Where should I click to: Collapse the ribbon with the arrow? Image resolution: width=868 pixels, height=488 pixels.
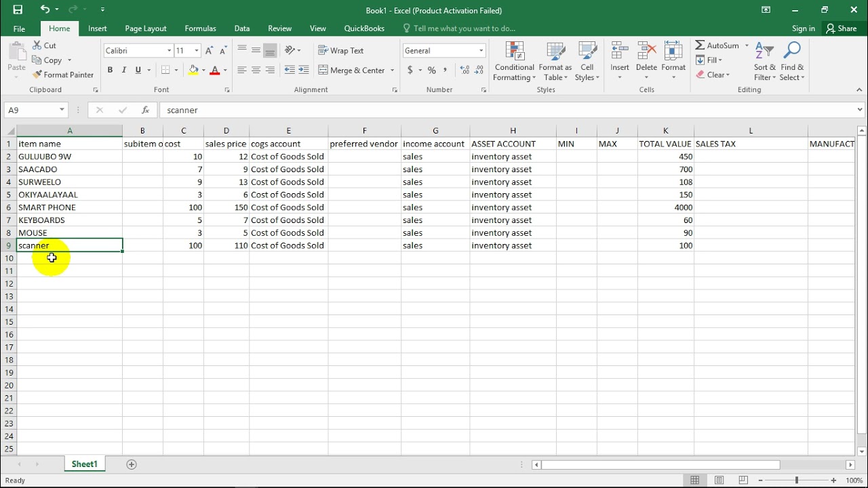point(860,89)
